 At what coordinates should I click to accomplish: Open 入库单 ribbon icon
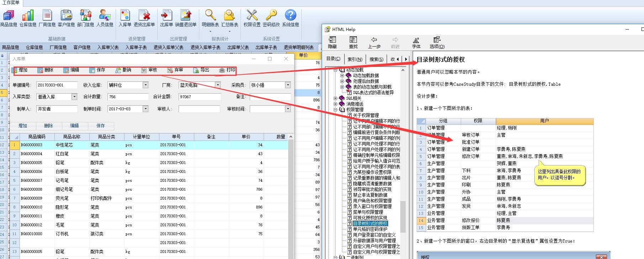click(x=125, y=18)
